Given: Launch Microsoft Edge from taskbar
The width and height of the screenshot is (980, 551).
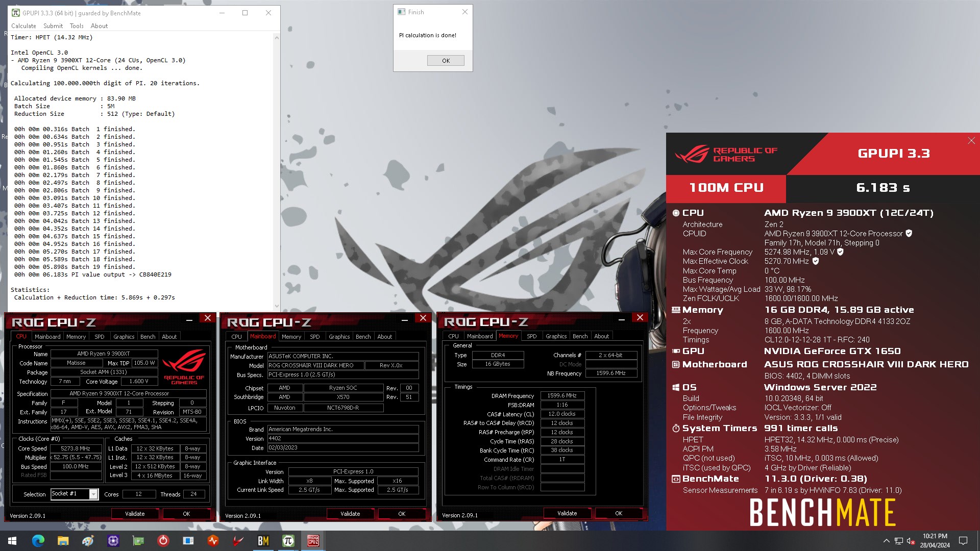Looking at the screenshot, I should [38, 540].
